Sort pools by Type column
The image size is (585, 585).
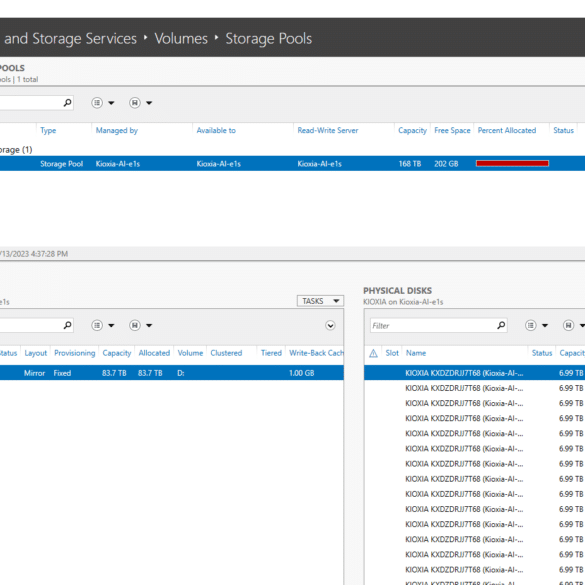tap(48, 130)
